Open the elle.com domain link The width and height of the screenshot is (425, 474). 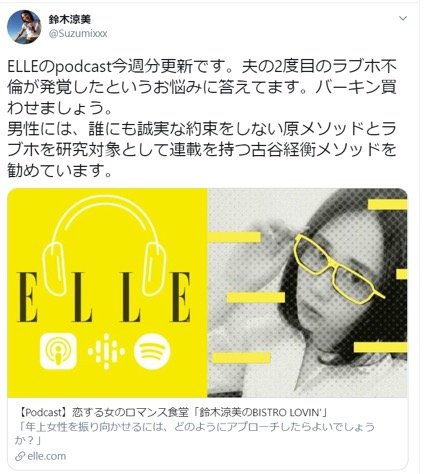(47, 456)
